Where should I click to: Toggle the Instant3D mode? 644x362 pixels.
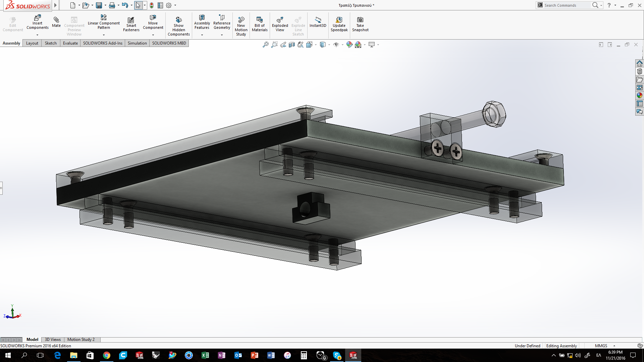318,22
